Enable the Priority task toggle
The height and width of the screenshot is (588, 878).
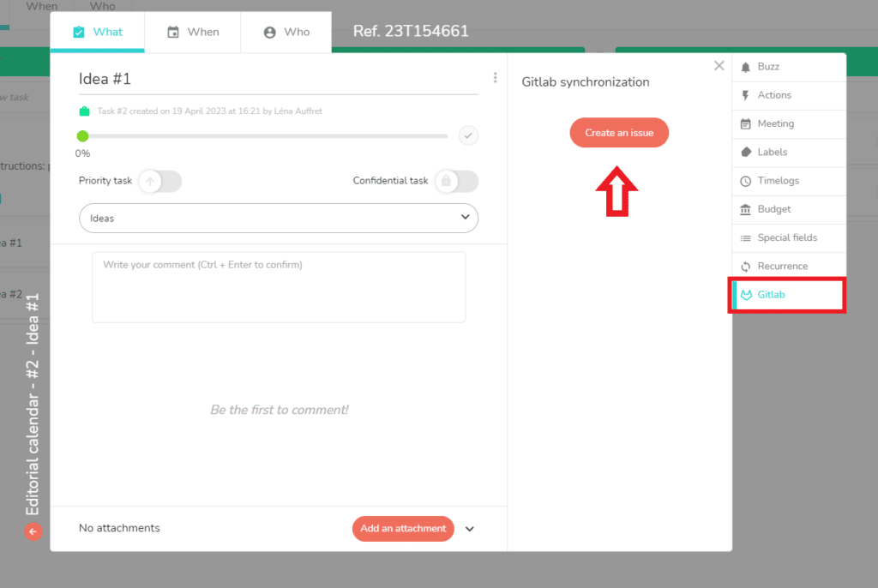coord(159,181)
